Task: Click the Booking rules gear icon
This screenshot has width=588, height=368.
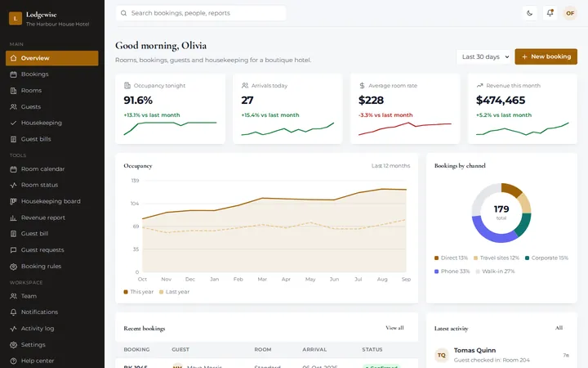Action: [14, 267]
